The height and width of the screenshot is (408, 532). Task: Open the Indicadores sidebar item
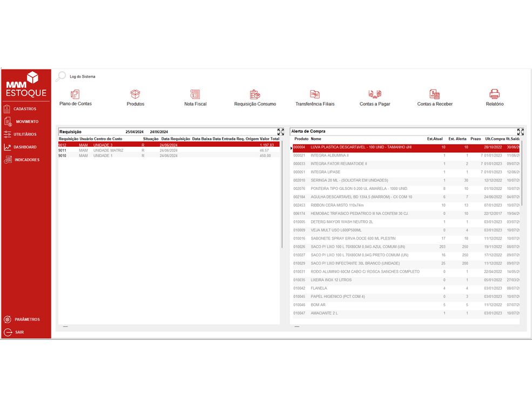click(x=26, y=160)
